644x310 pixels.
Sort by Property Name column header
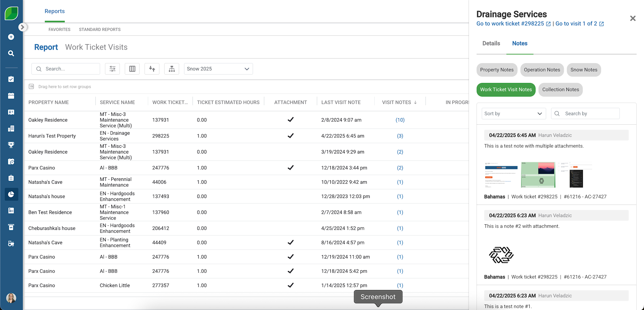pos(49,102)
